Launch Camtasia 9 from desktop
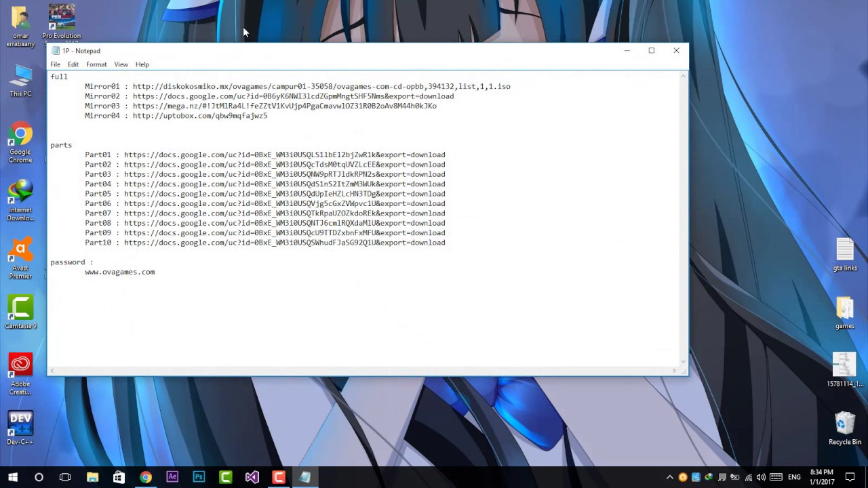 (x=20, y=313)
